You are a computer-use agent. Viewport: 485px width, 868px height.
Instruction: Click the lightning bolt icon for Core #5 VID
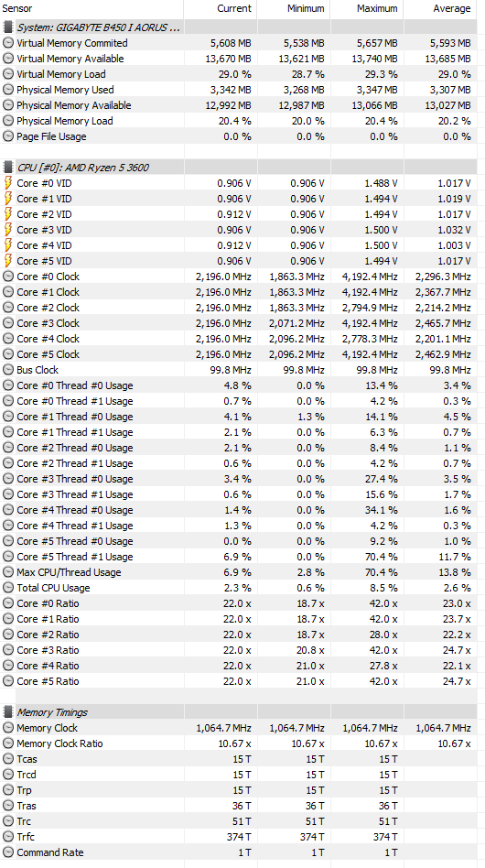[7, 260]
